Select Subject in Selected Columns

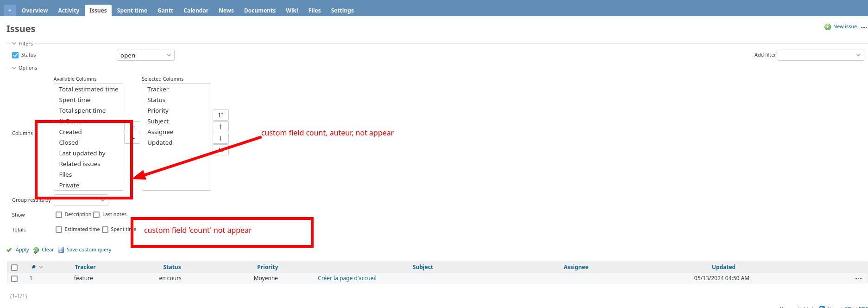(x=176, y=121)
